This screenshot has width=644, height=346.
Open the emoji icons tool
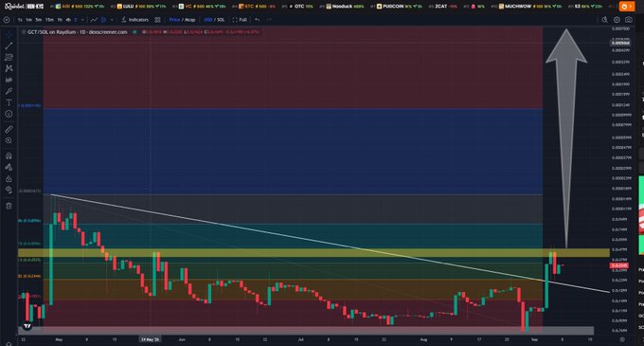(9, 114)
